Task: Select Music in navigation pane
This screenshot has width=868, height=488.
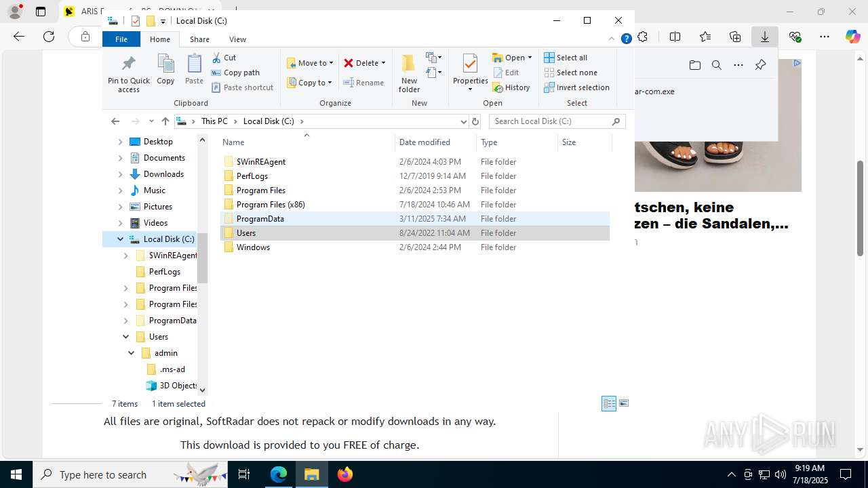Action: click(x=154, y=190)
